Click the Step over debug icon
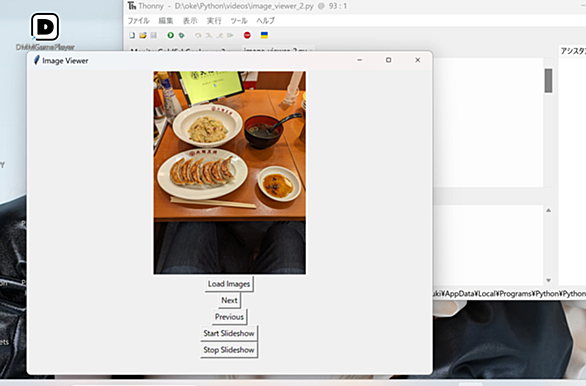Viewport: 586px width, 386px height. 198,35
